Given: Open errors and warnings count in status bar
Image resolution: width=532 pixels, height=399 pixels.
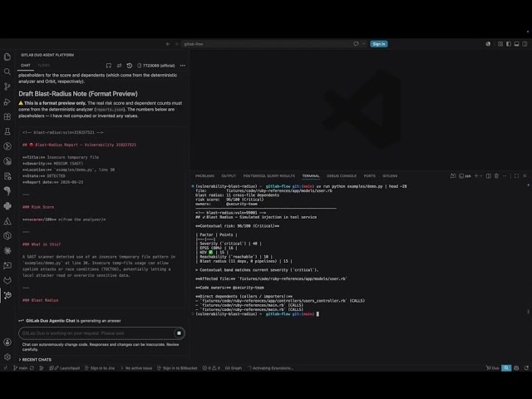Looking at the screenshot, I should tap(211, 367).
